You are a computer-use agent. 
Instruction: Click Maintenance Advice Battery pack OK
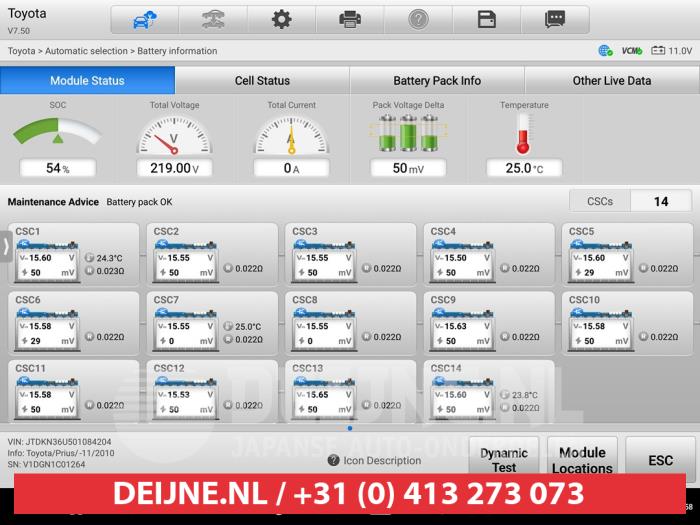click(x=90, y=202)
